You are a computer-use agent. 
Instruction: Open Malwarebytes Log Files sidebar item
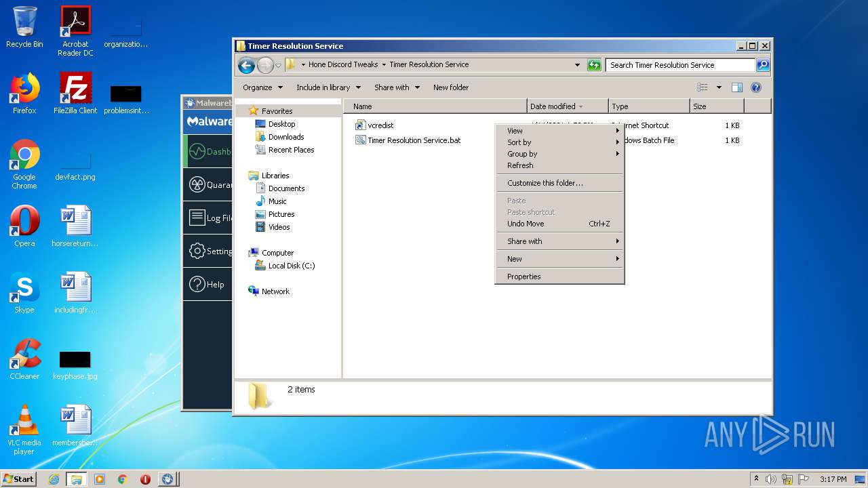click(x=208, y=218)
